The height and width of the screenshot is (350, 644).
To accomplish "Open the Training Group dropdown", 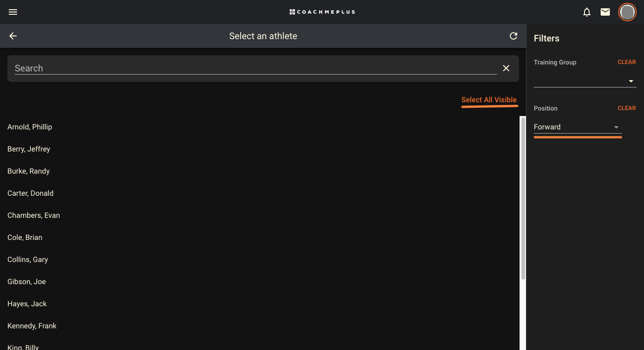I will click(631, 80).
